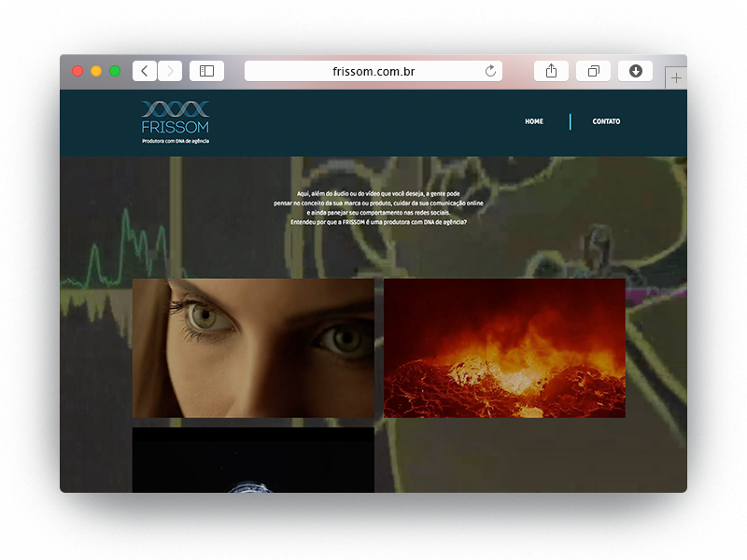
Task: Click the frissom.com.br address bar
Action: coord(373,71)
